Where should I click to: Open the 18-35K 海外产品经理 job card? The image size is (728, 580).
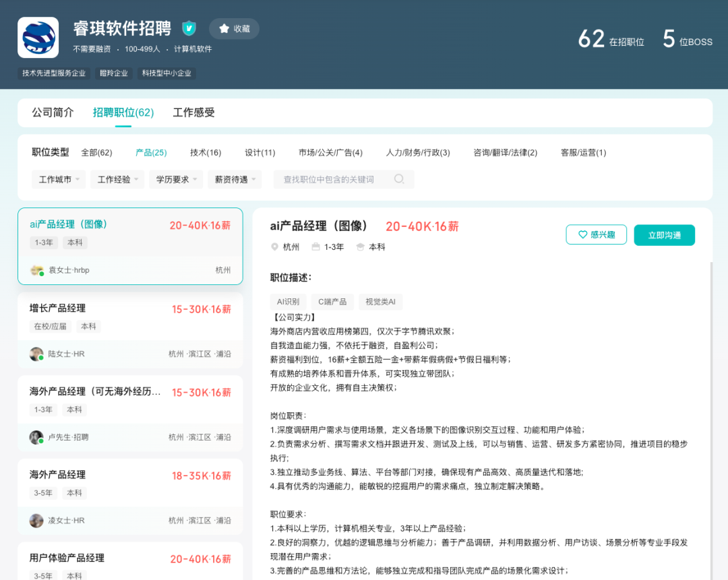(130, 497)
